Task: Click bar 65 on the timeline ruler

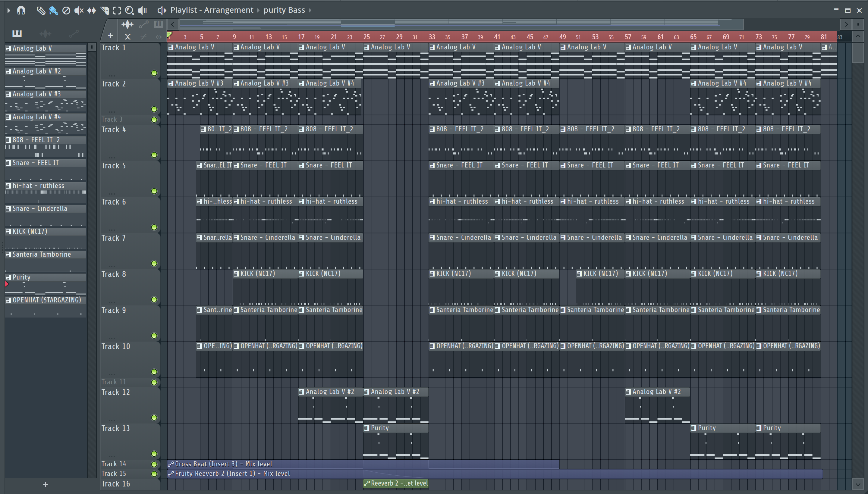Action: (x=693, y=37)
